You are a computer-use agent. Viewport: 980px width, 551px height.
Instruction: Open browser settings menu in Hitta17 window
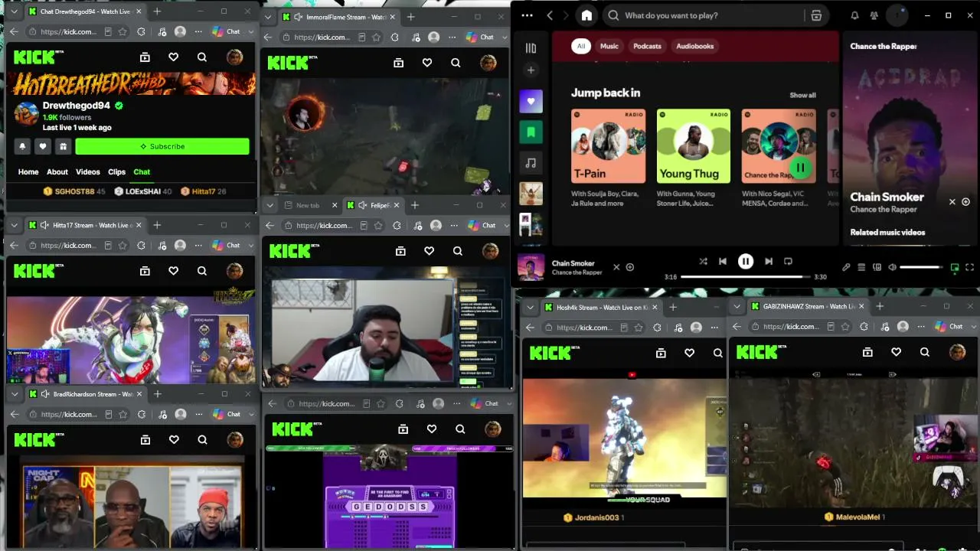coord(198,245)
